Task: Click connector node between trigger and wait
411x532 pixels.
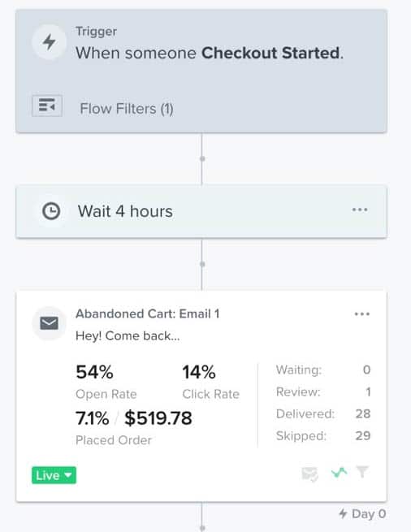Action: coord(202,158)
